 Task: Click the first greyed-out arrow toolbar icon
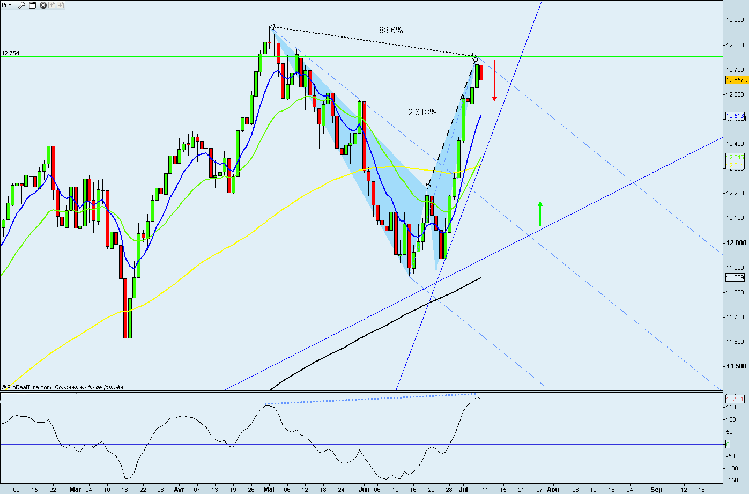(52, 5)
